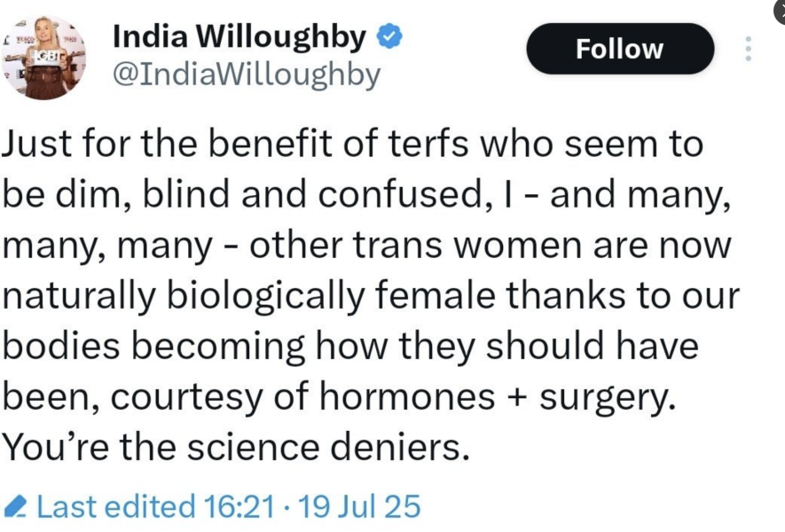Image resolution: width=785 pixels, height=532 pixels.
Task: Open India Willoughby's profile picture
Action: pos(43,57)
